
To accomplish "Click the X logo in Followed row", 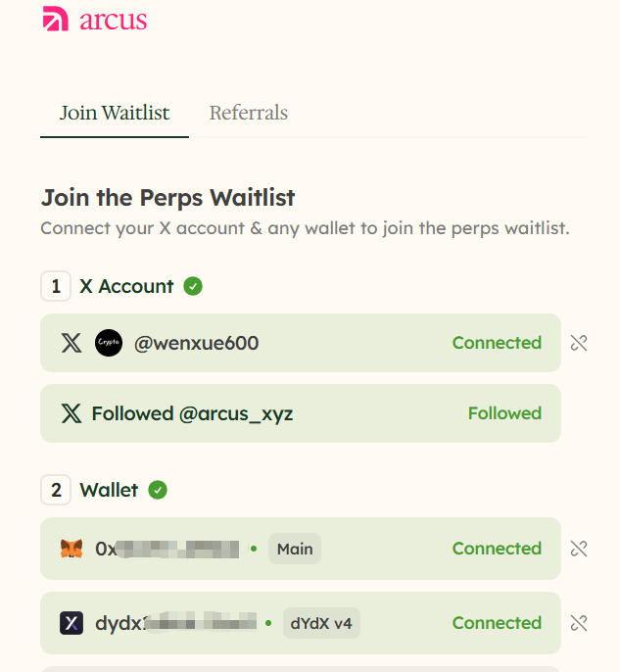I will click(72, 413).
